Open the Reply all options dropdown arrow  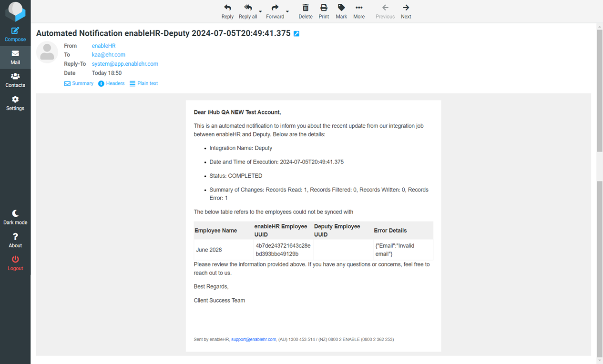[260, 11]
